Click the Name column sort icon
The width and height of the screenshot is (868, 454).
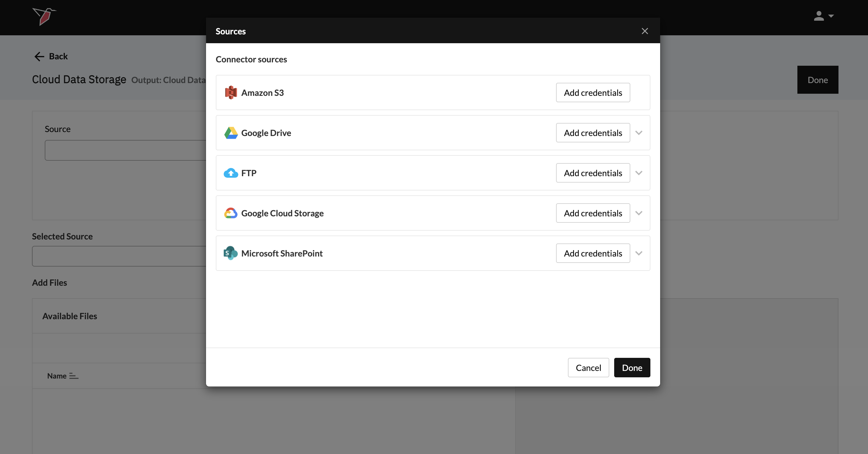[74, 376]
